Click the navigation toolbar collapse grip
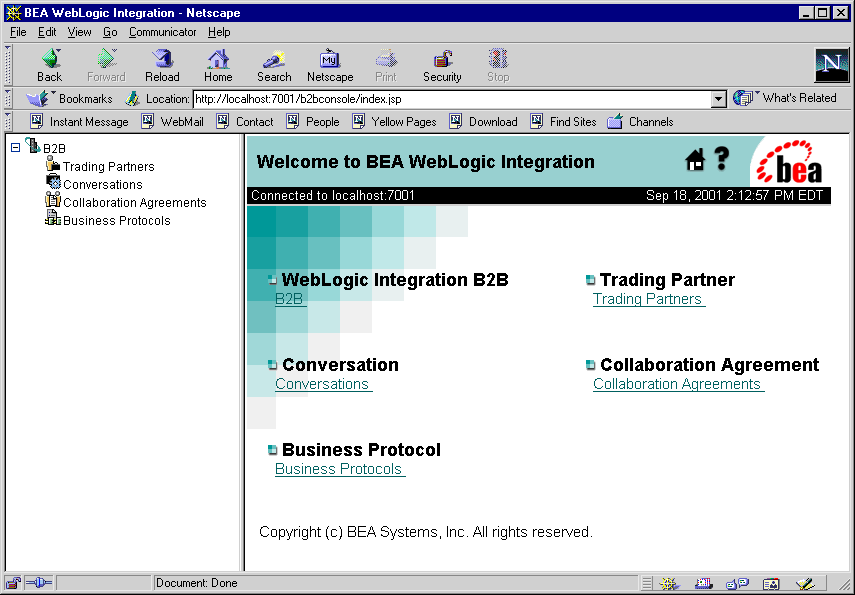855x595 pixels. (x=8, y=65)
